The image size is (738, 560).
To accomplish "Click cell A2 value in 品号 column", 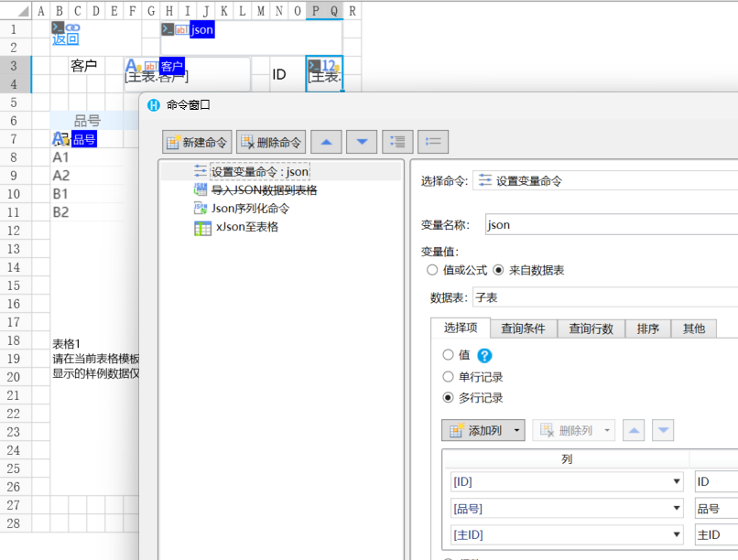I will [x=60, y=176].
